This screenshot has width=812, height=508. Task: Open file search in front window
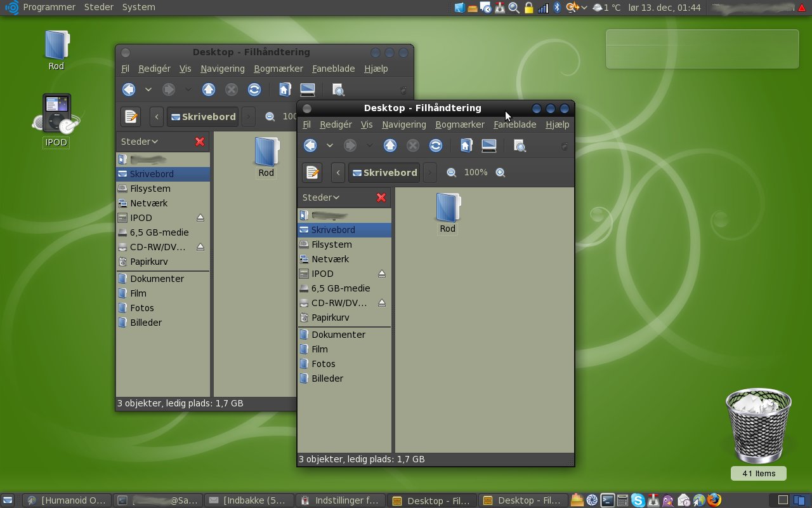pyautogui.click(x=520, y=145)
